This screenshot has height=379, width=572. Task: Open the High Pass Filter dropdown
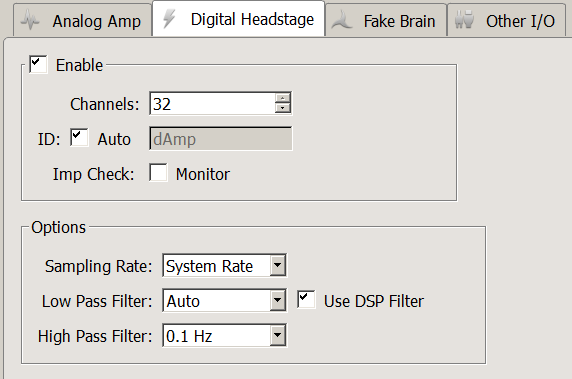[224, 335]
